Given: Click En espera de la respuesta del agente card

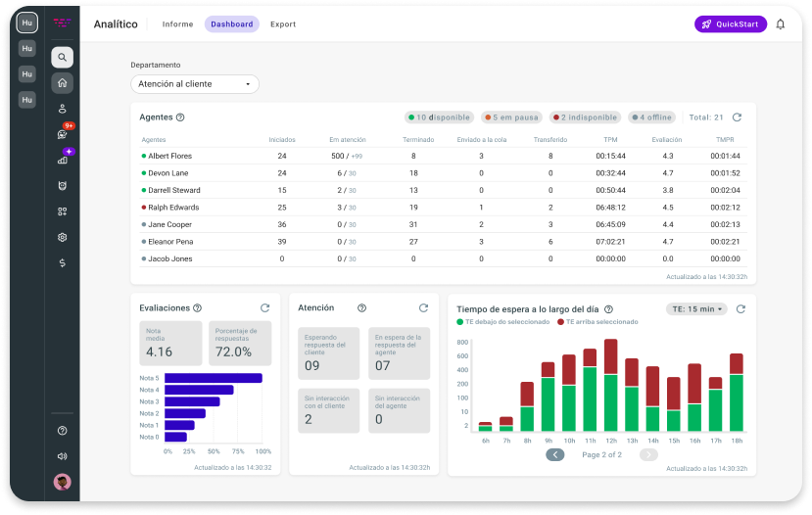Looking at the screenshot, I should 400,353.
